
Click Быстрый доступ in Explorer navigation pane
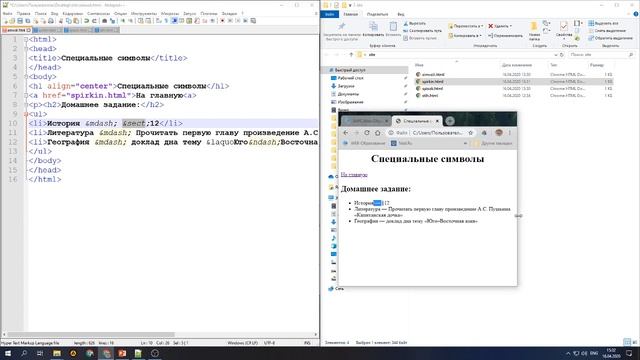pos(350,70)
